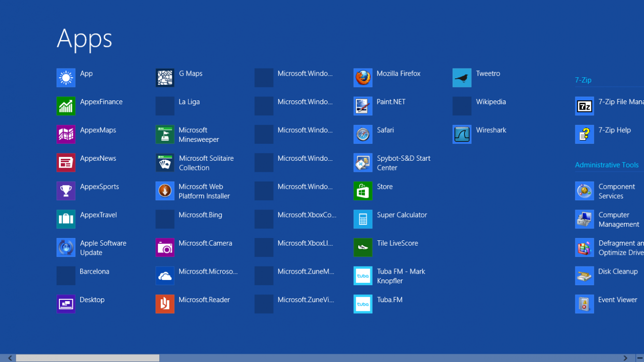Launch G Maps icon
644x362 pixels.
click(x=165, y=78)
